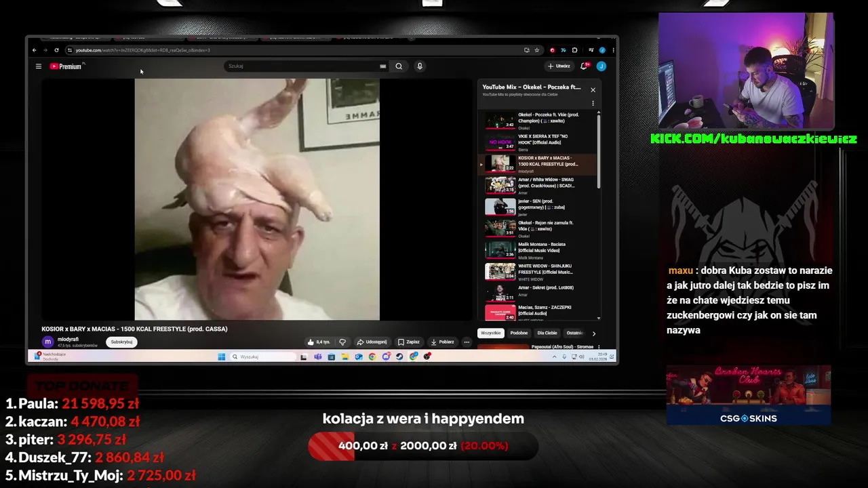Open the playlist three-dot options menu
868x488 pixels.
pos(593,104)
